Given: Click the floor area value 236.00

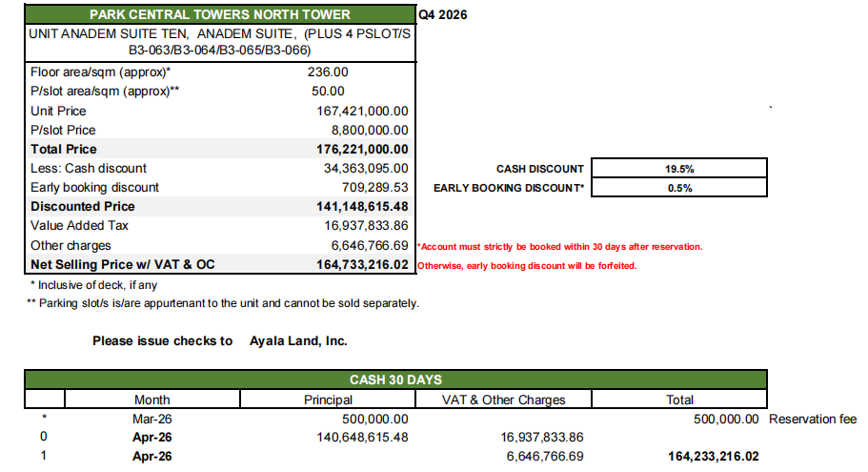Looking at the screenshot, I should pos(328,72).
